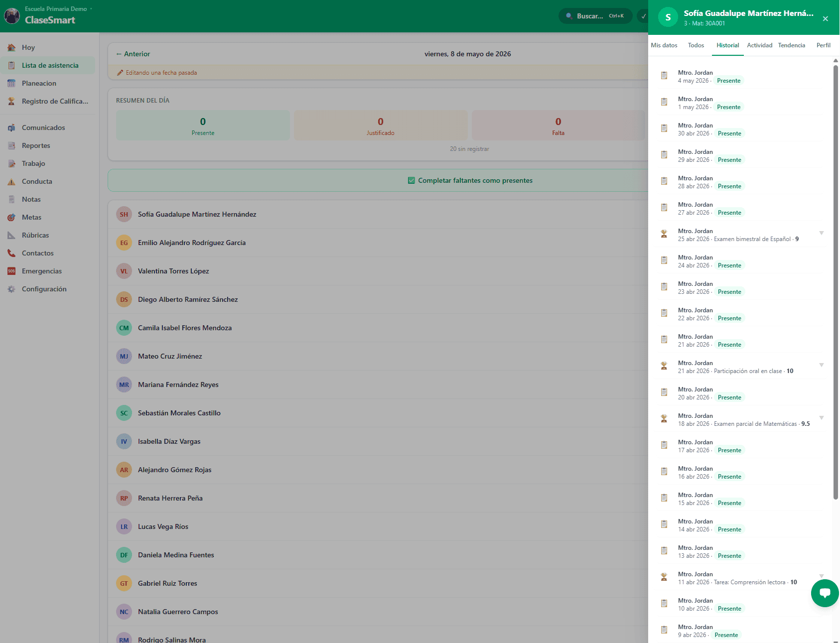Click the Configuración gear icon
The width and height of the screenshot is (840, 643).
11,289
